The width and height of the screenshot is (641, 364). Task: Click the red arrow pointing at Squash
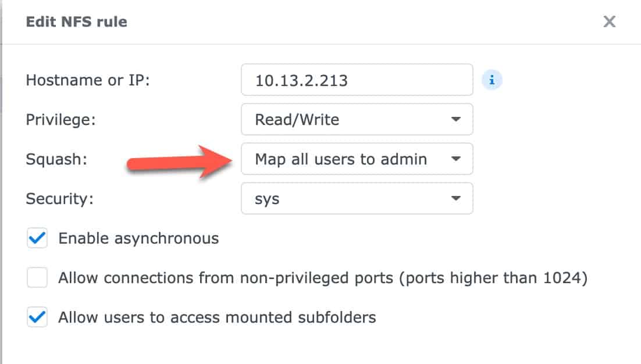click(180, 162)
